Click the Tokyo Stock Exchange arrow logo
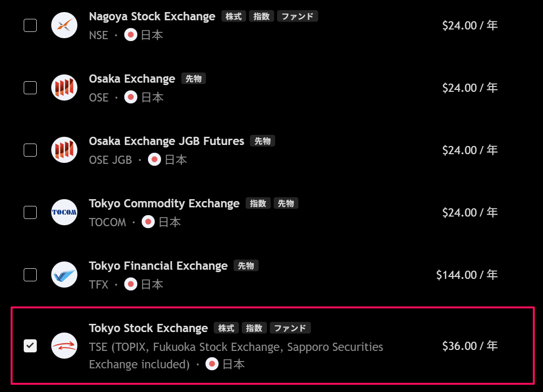543x392 pixels. pos(64,346)
